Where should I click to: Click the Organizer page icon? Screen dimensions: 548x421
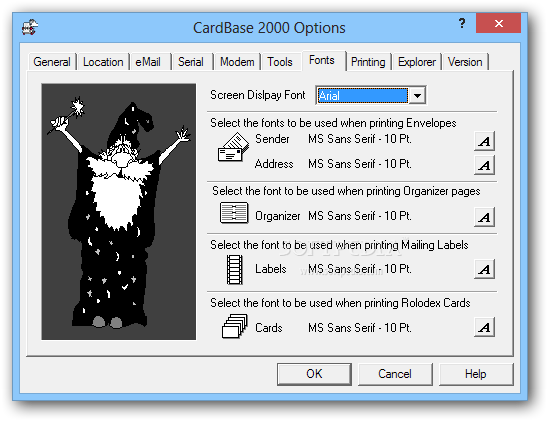[234, 212]
